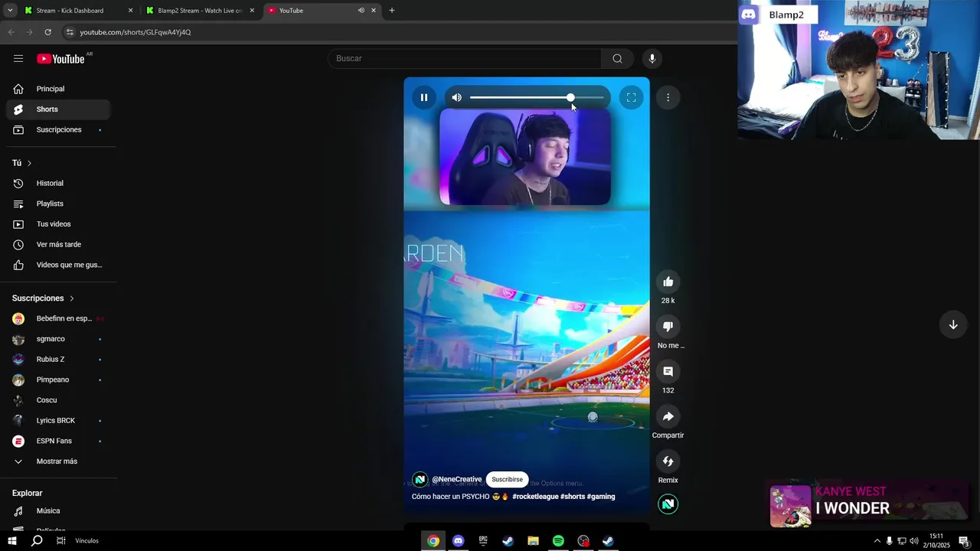Open the sound source icon below Remix
The width and height of the screenshot is (980, 551).
coord(668,504)
